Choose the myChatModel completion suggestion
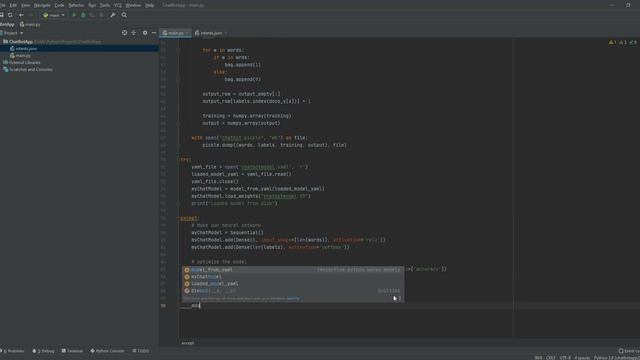The height and width of the screenshot is (360, 640). point(293,277)
